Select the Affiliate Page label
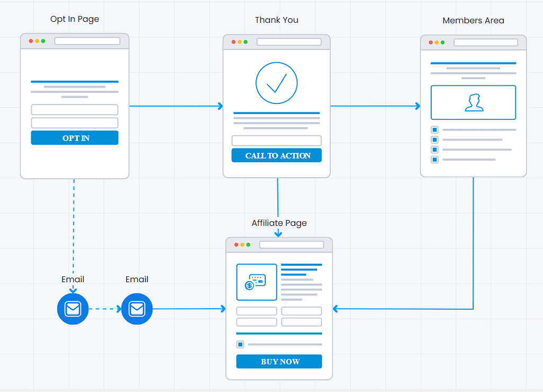 [279, 223]
